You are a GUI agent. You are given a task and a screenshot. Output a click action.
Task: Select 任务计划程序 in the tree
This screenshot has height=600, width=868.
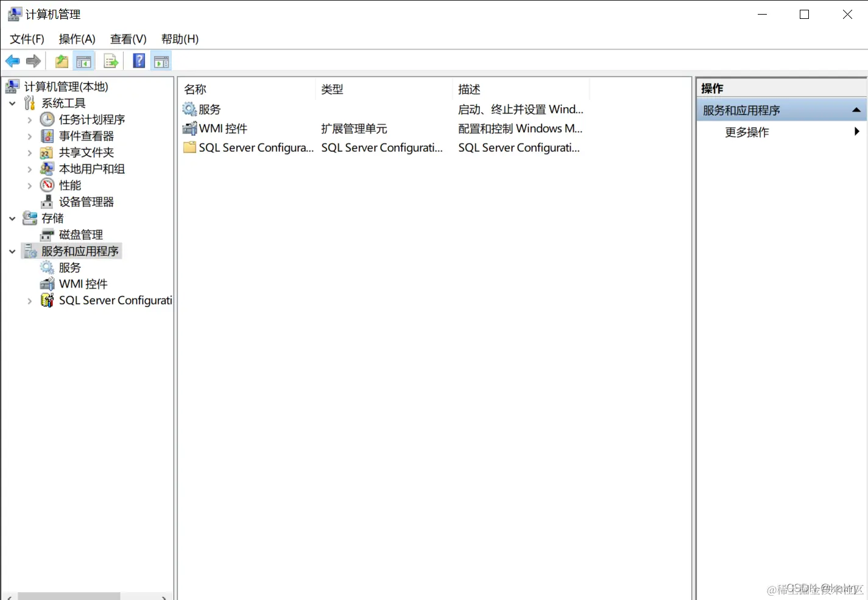(x=92, y=119)
